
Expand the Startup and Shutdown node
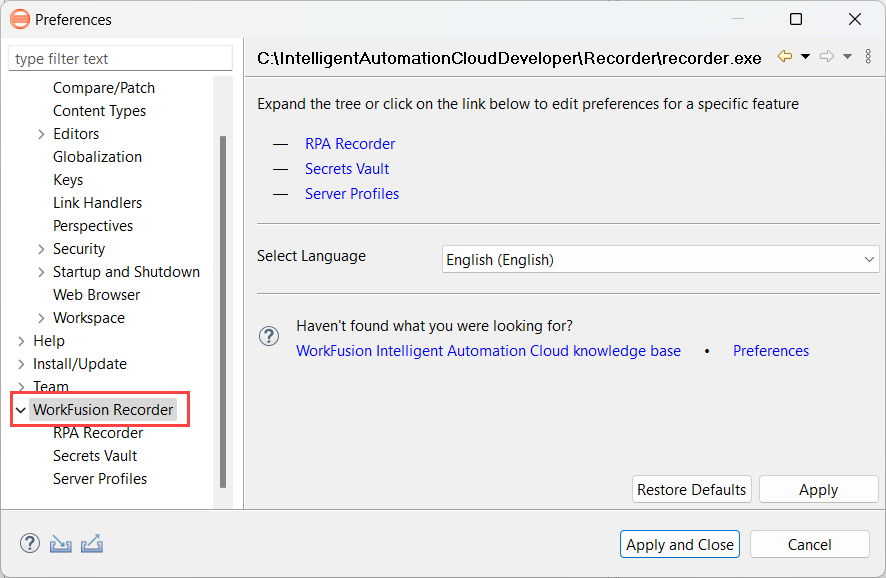[x=41, y=272]
